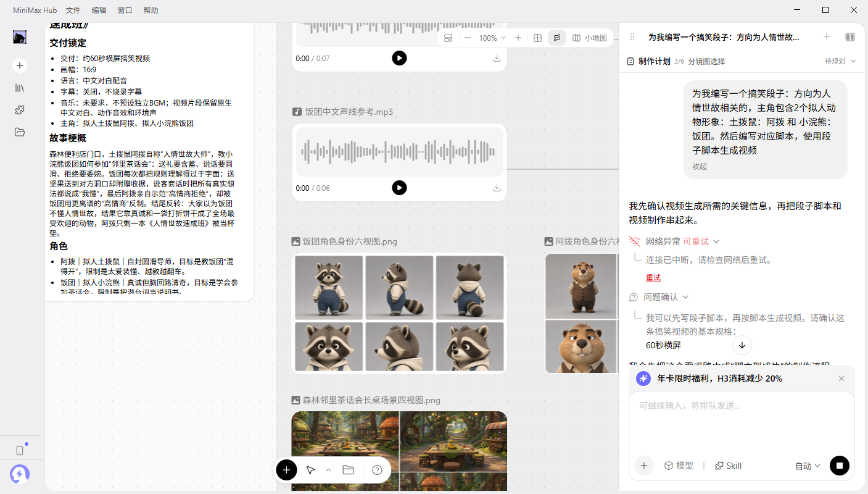This screenshot has width=868, height=494.
Task: Click the black add button on bottom canvas toolbar
Action: point(286,470)
